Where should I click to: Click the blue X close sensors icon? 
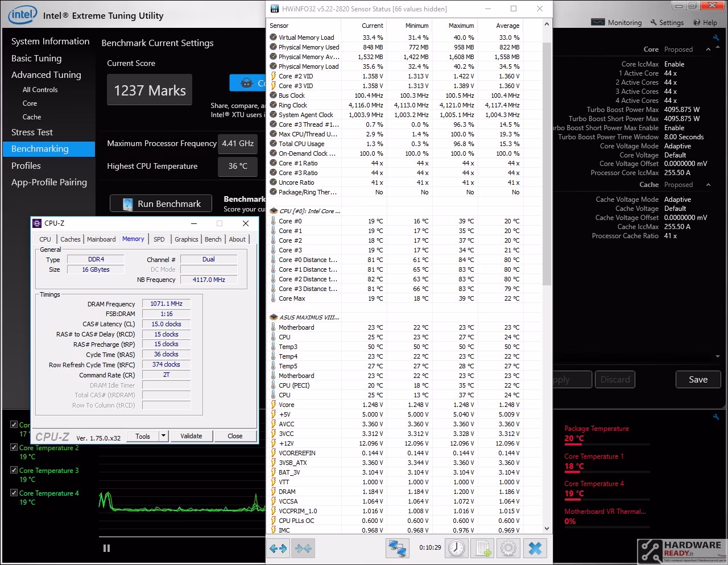tap(535, 549)
